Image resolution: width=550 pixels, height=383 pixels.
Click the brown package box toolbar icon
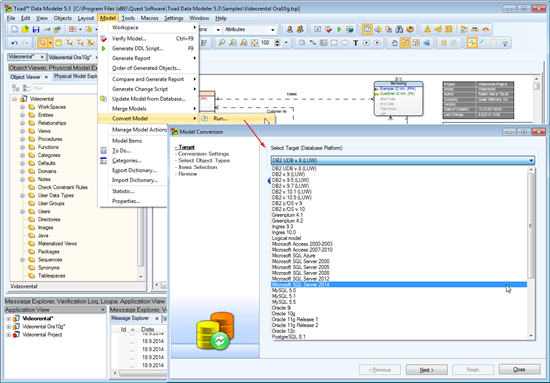pyautogui.click(x=410, y=29)
